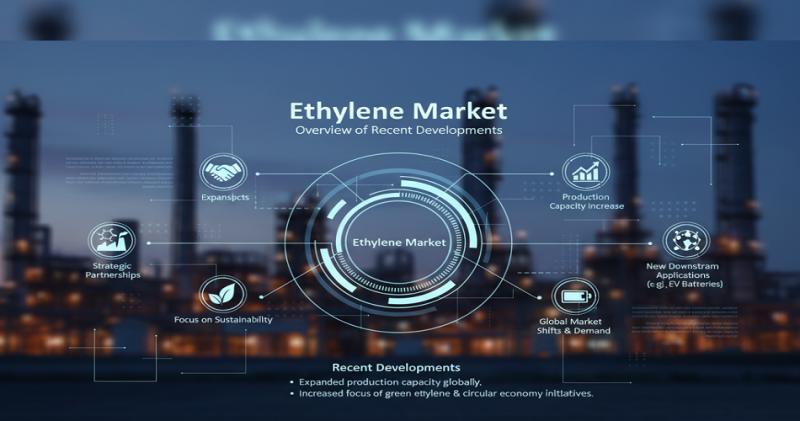
Task: Click the 'Production Capacity Increase' label
Action: tap(586, 202)
